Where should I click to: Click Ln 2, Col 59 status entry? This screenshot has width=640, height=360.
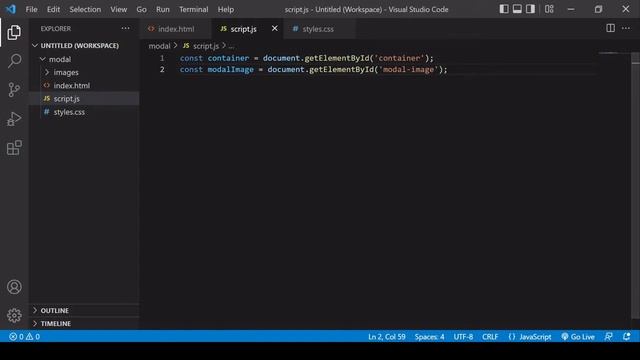click(387, 337)
